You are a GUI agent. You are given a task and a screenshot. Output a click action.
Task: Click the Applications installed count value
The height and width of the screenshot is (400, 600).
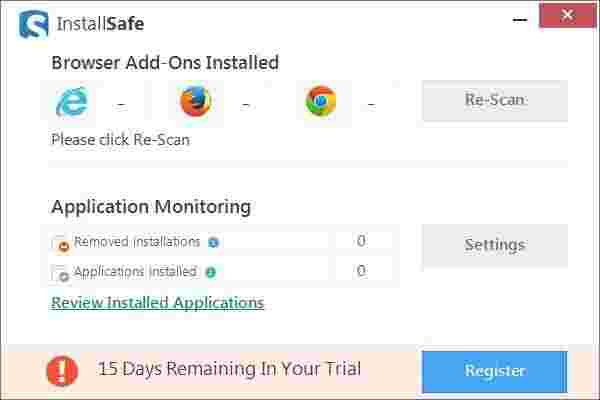[361, 271]
